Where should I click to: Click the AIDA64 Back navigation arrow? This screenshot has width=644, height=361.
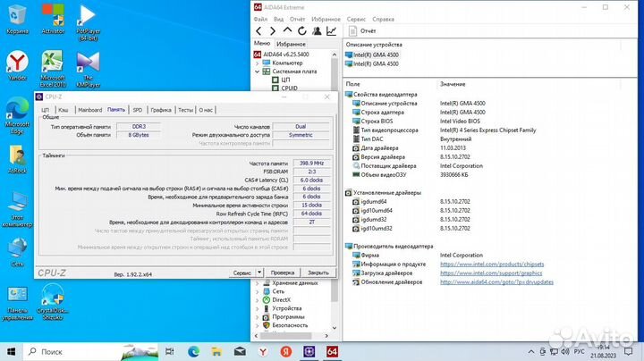point(258,30)
